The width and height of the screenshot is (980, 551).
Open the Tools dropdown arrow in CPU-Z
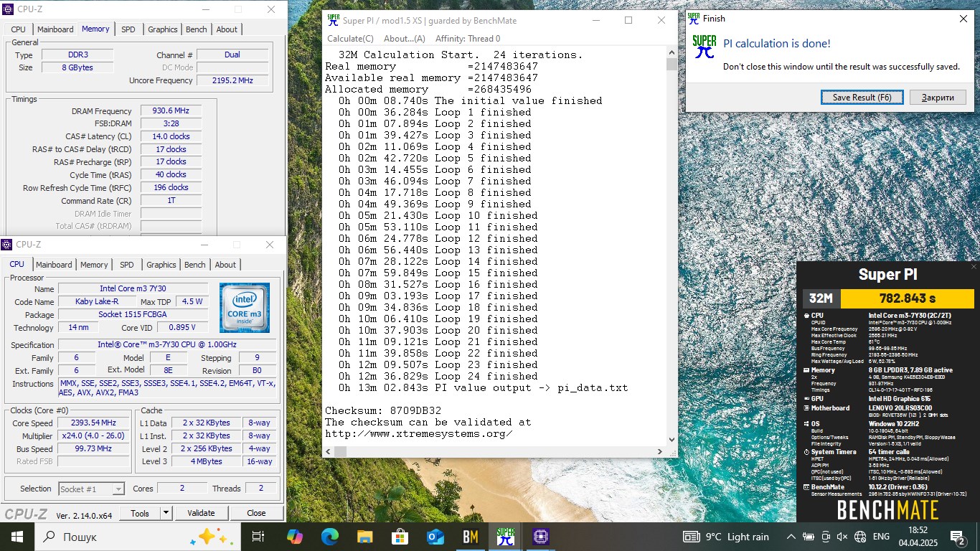(166, 513)
